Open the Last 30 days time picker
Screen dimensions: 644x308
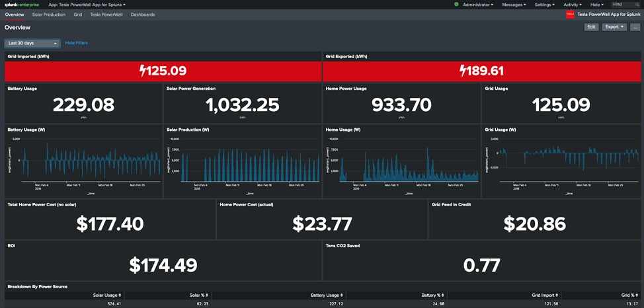coord(32,43)
